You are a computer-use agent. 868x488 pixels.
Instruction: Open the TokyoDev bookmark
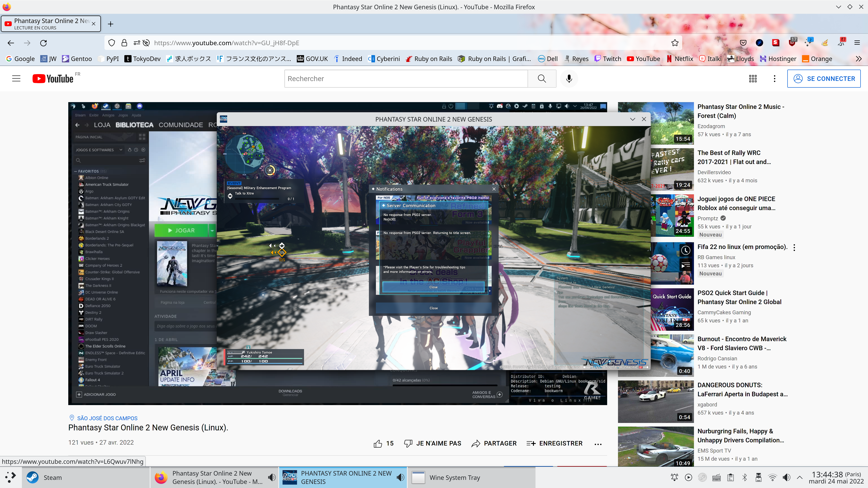(x=143, y=59)
